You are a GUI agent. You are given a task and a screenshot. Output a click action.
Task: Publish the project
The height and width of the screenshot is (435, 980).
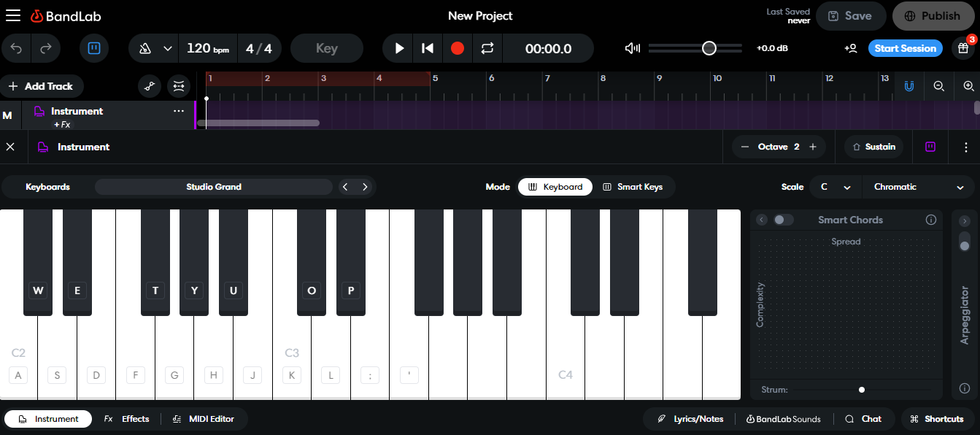coord(933,15)
